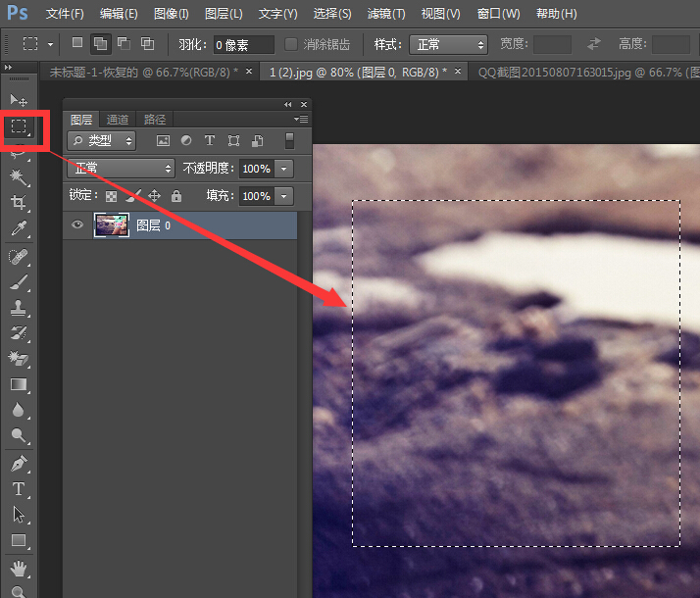Select the Rectangular Marquee tool in toolbox

point(19,126)
